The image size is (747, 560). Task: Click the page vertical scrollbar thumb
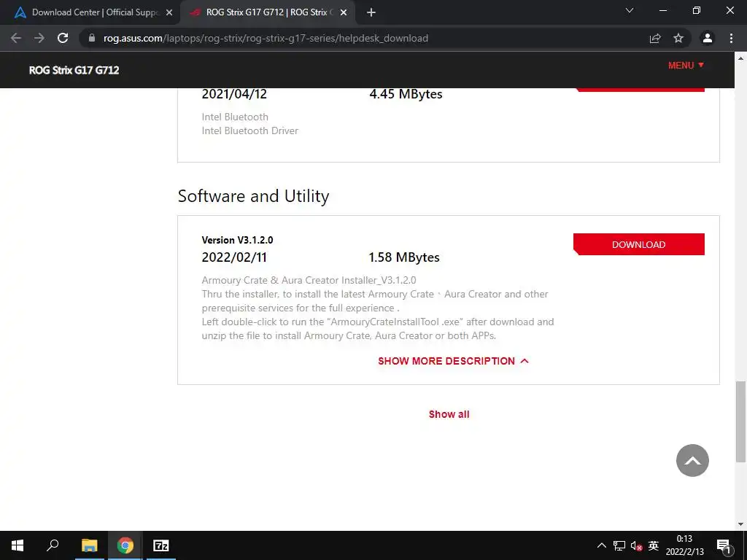click(741, 421)
